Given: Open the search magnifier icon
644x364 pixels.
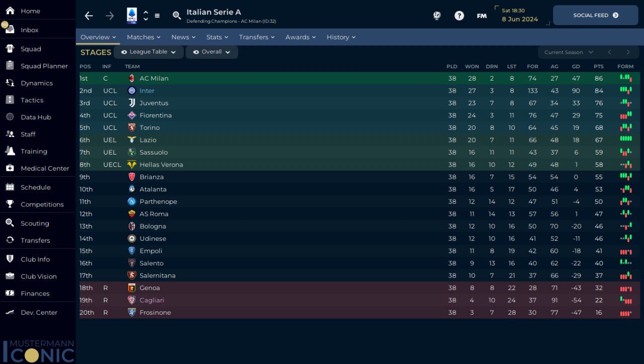Looking at the screenshot, I should 177,16.
